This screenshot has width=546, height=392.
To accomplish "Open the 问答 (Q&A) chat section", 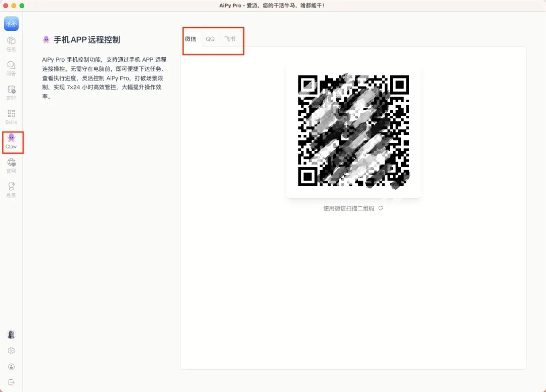I will [x=11, y=68].
